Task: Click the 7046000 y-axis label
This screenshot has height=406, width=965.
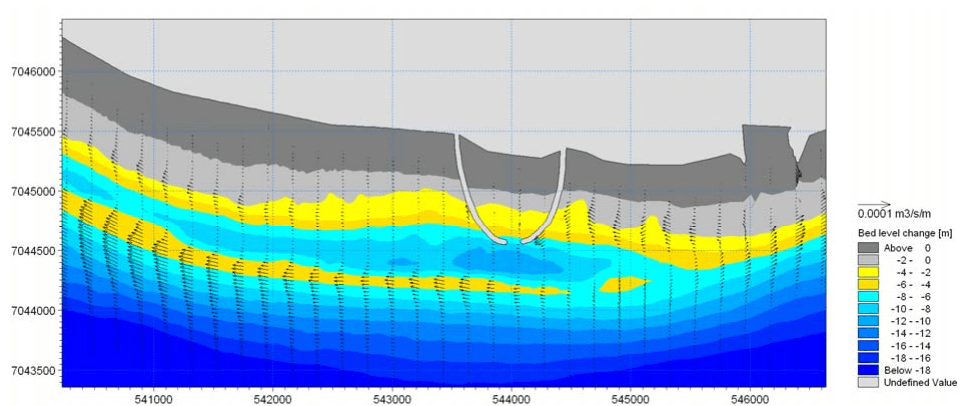Action: pyautogui.click(x=33, y=71)
